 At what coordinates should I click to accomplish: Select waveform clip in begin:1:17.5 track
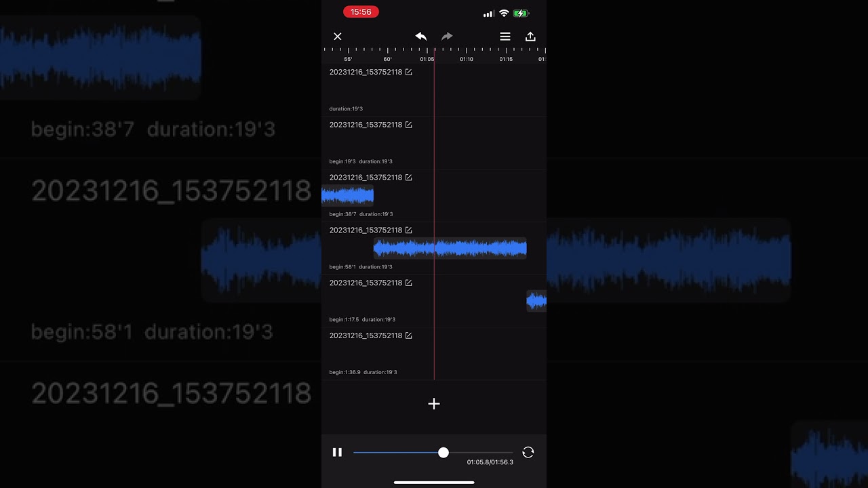pos(536,302)
